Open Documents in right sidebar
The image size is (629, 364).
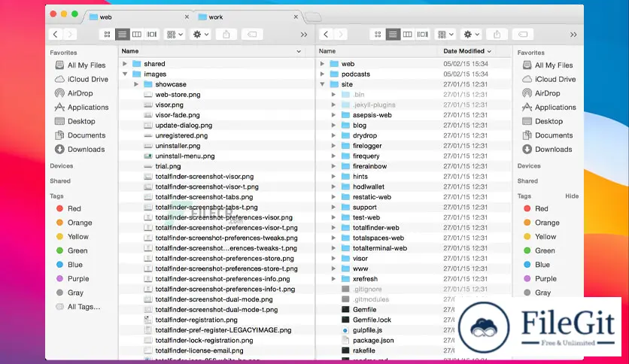[547, 135]
